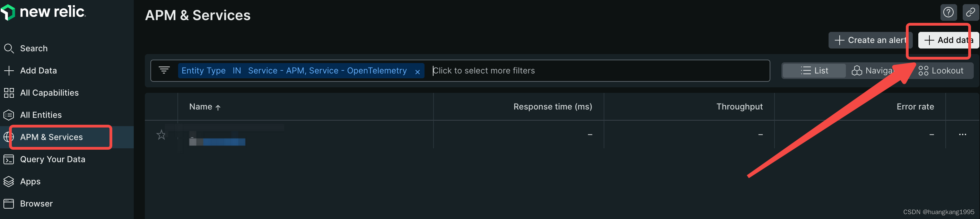Click the All Entities sidebar icon
This screenshot has width=980, height=219.
click(8, 114)
